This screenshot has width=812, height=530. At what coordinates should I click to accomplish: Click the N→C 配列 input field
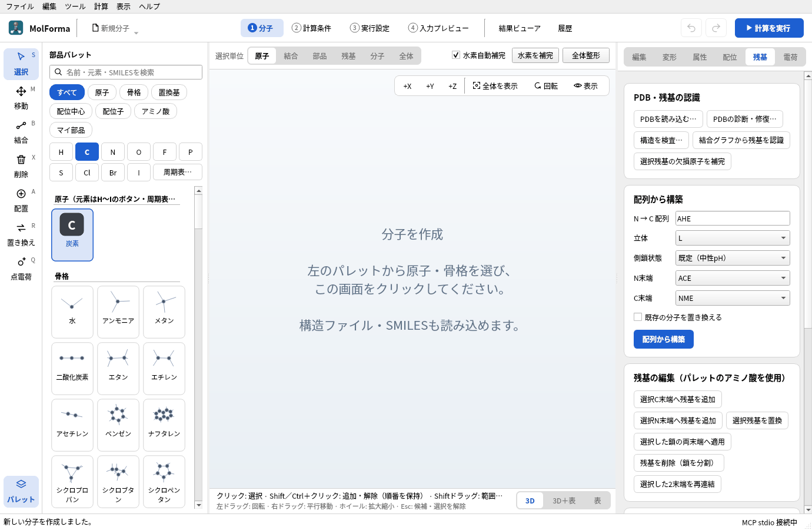tap(733, 218)
